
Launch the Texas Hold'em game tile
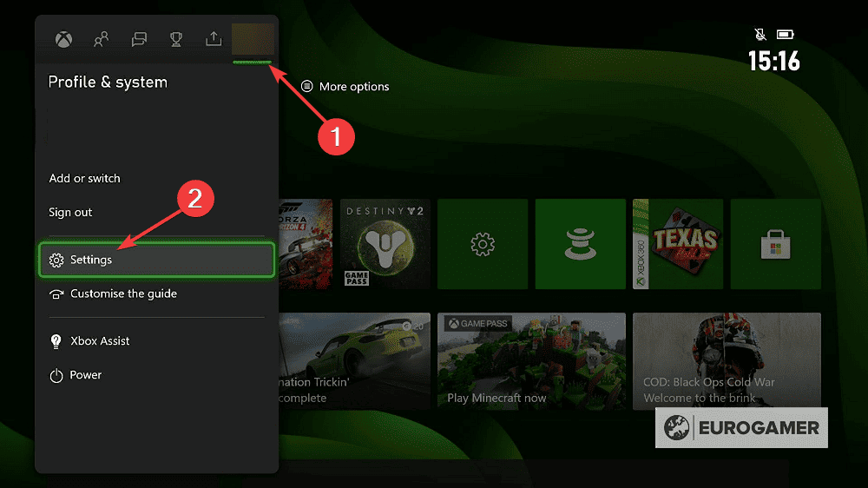coord(678,244)
